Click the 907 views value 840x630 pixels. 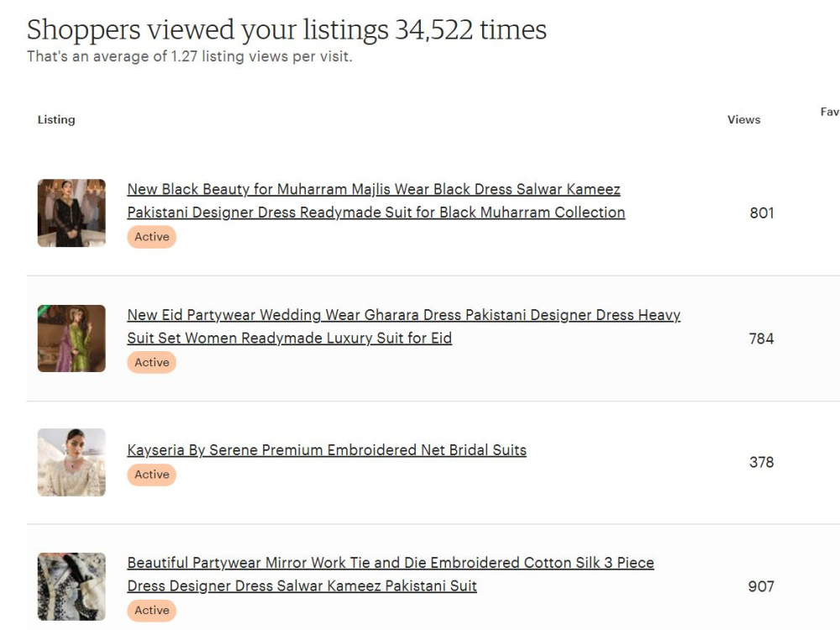click(761, 586)
